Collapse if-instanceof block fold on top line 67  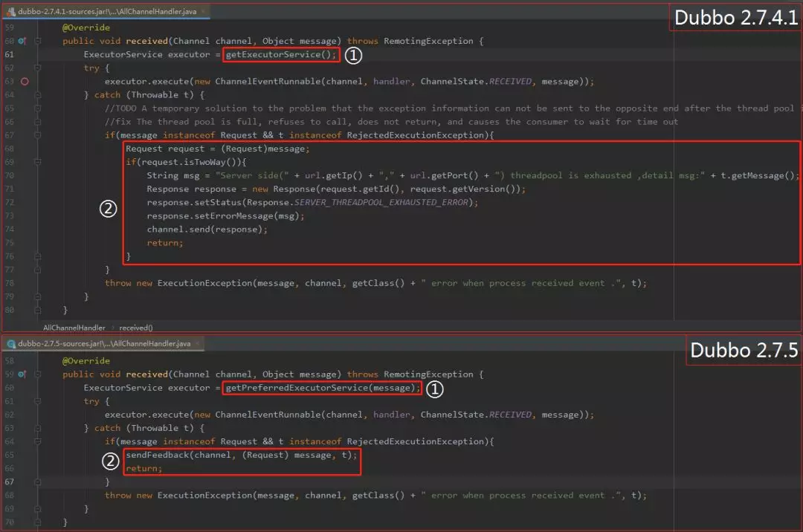click(x=38, y=135)
